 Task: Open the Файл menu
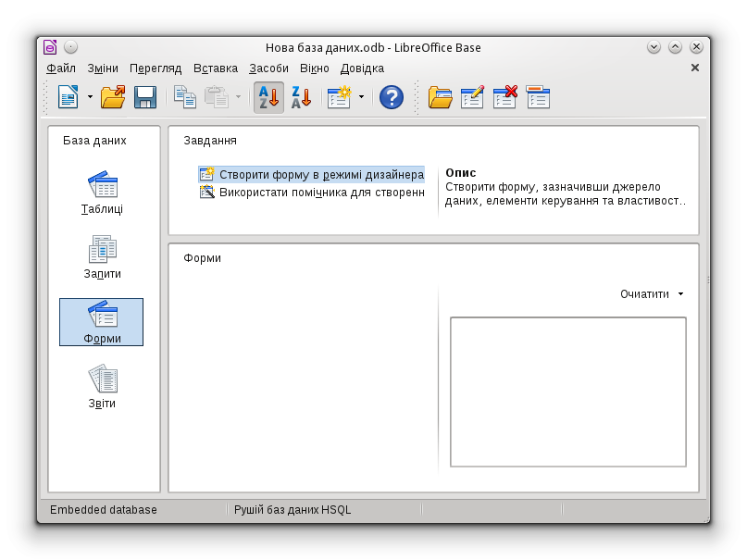(61, 68)
